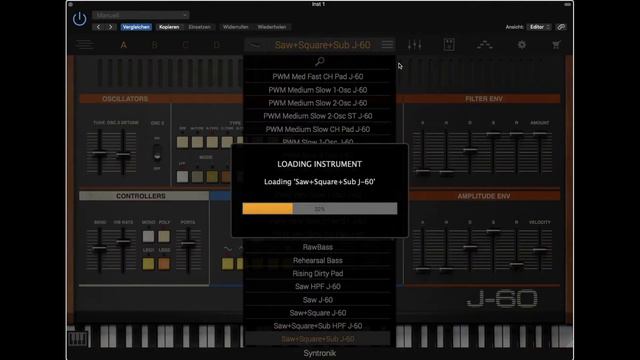Toggle the first TYPE waveform button
The width and height of the screenshot is (640, 360).
(x=182, y=142)
